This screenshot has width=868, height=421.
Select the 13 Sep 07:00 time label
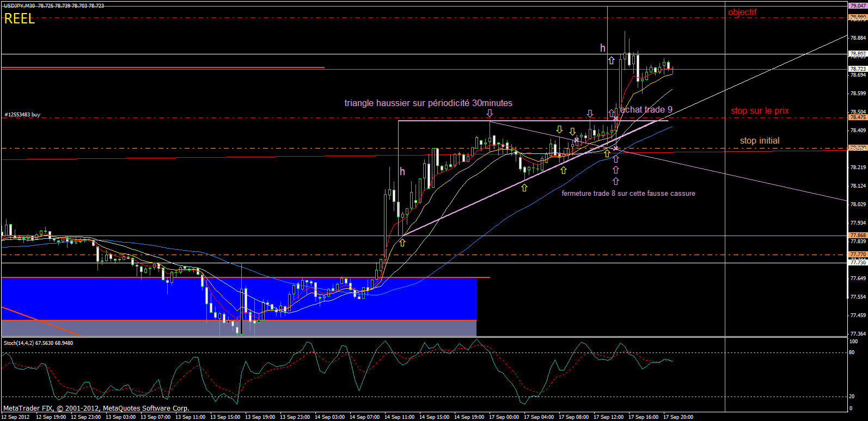pyautogui.click(x=155, y=417)
